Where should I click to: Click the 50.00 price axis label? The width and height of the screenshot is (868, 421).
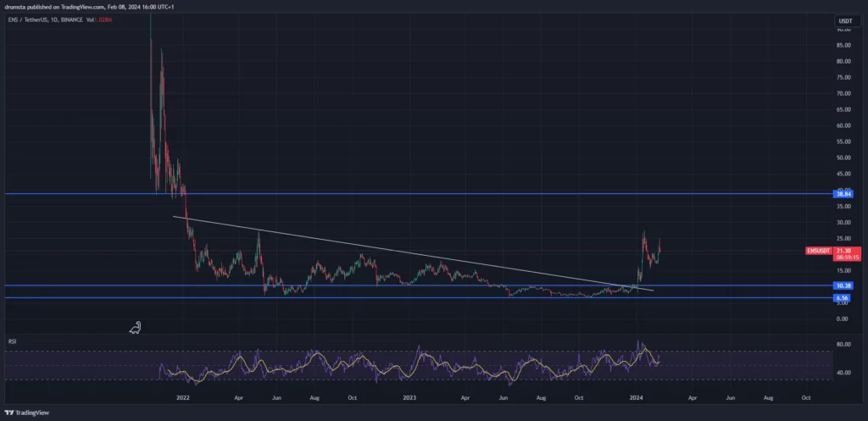click(x=843, y=158)
